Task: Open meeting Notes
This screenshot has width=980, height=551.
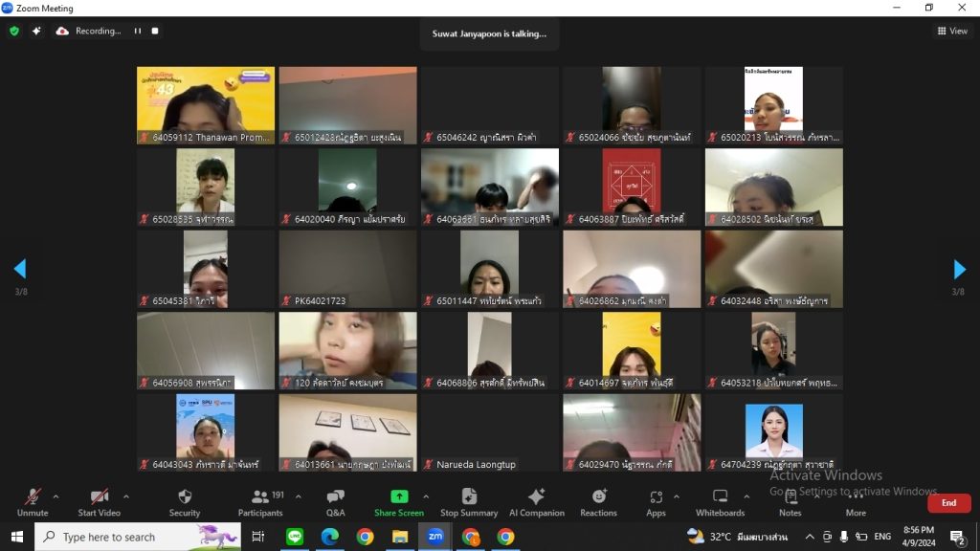Action: pos(790,502)
